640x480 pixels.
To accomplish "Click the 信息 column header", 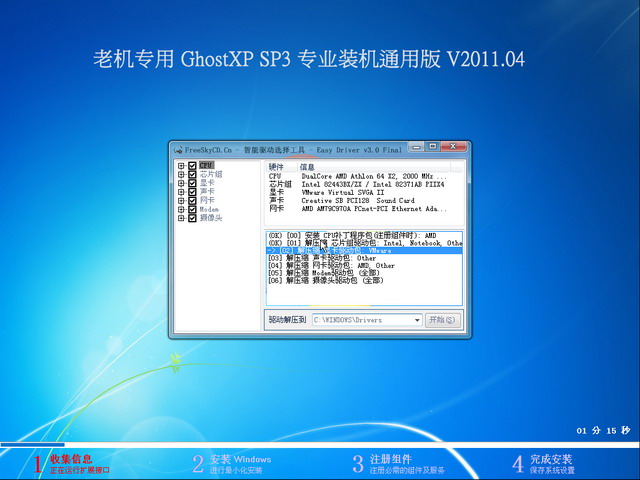I will (307, 167).
